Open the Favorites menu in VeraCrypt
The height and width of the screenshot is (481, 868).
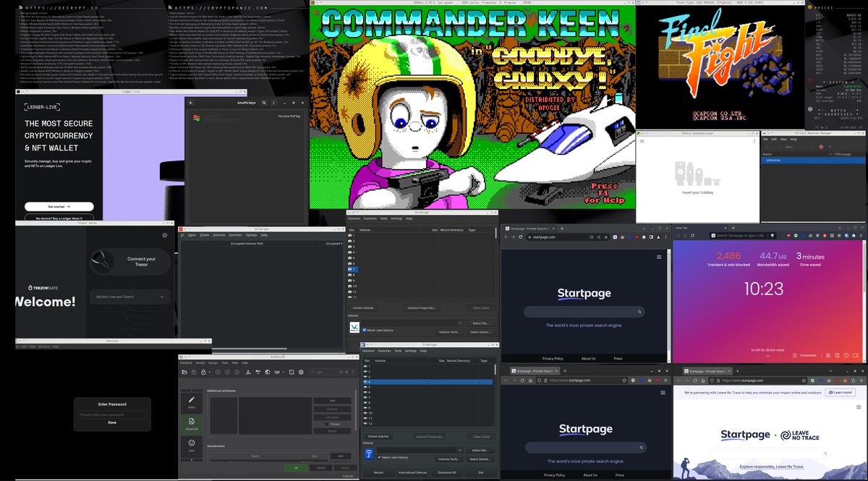point(370,218)
